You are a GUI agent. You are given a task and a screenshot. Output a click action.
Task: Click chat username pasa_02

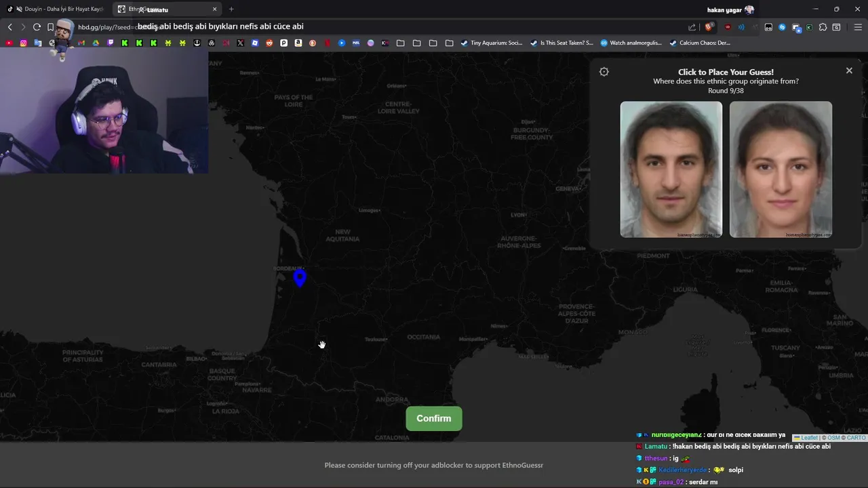click(671, 482)
